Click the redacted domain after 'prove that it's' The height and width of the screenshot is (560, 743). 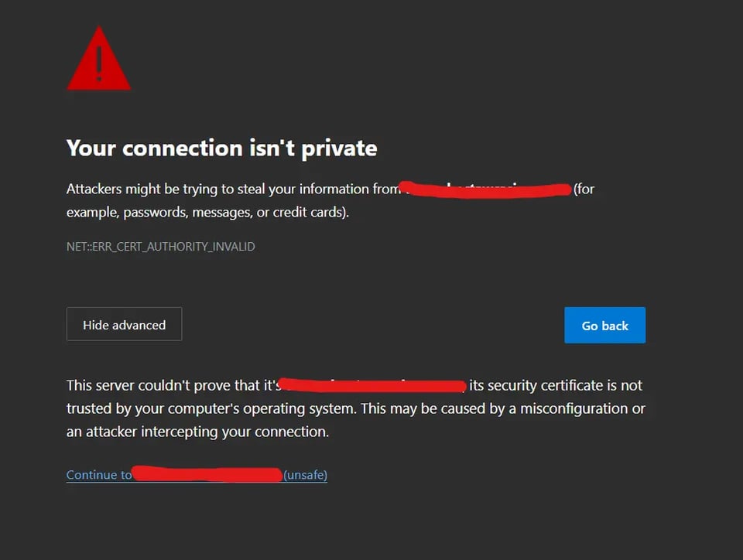[373, 384]
